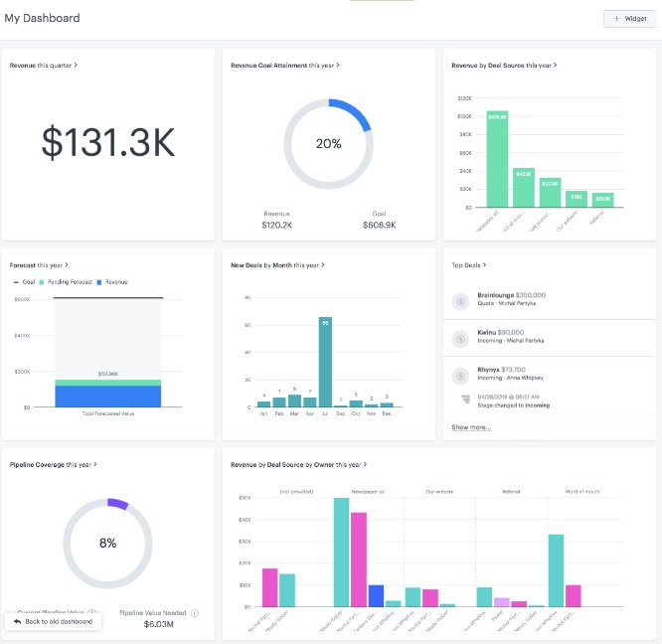Select the $18K green bar
The image size is (662, 644).
point(577,199)
